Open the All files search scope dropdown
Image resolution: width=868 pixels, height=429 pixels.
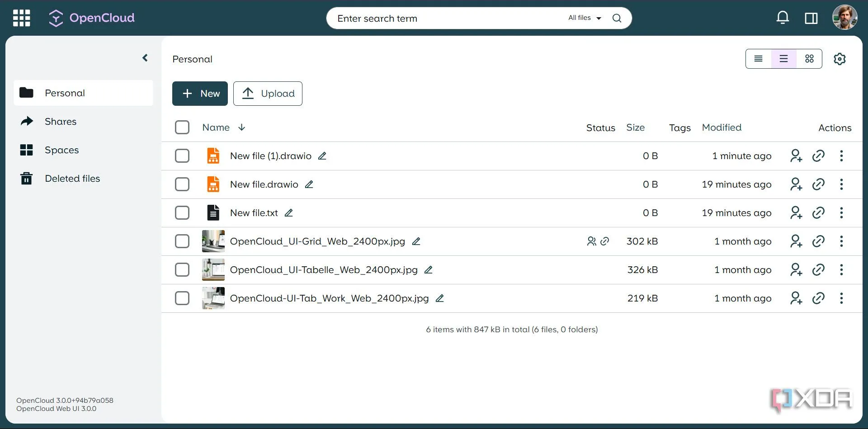tap(585, 18)
